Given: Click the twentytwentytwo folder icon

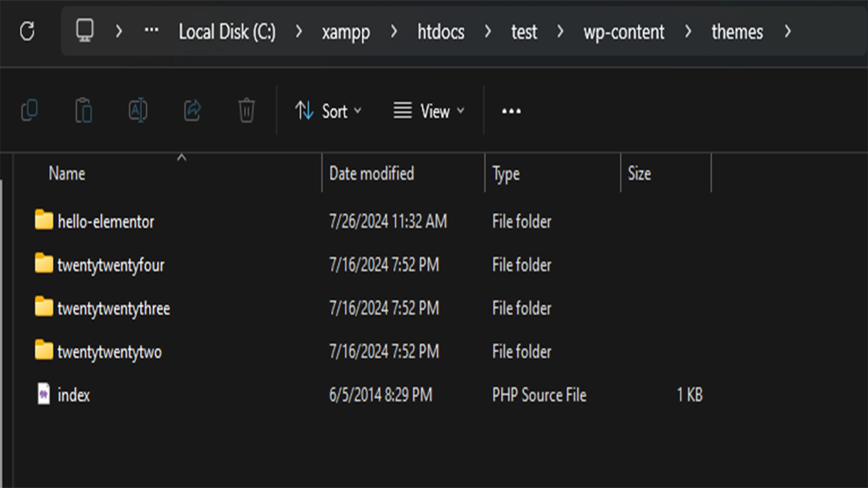Looking at the screenshot, I should click(44, 350).
